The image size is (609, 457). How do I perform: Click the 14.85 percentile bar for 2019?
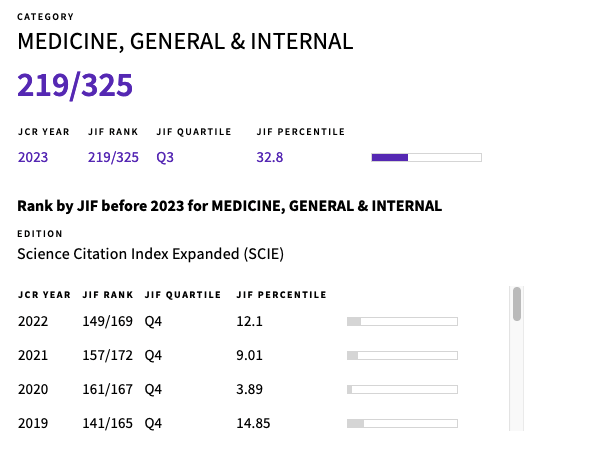[402, 423]
